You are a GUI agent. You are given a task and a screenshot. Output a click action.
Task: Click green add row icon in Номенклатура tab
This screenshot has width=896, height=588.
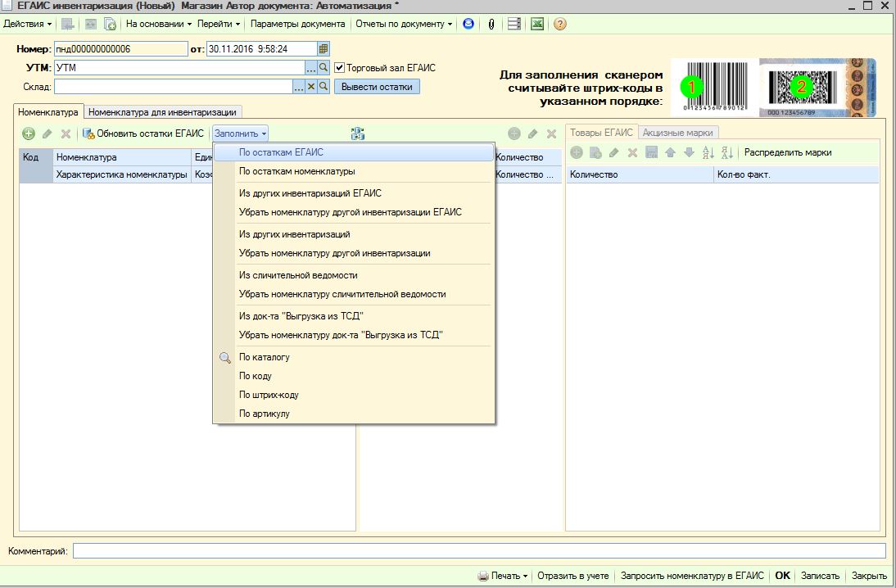point(28,133)
